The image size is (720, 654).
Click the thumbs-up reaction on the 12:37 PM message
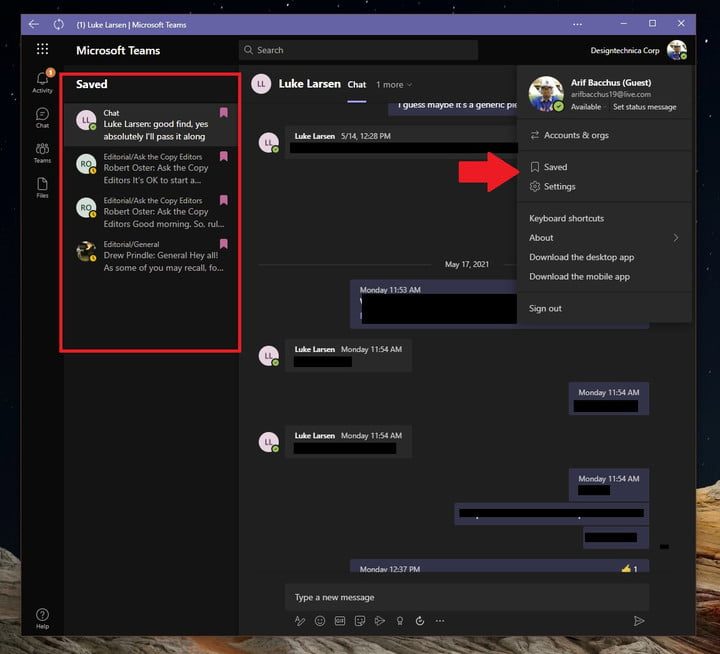629,569
